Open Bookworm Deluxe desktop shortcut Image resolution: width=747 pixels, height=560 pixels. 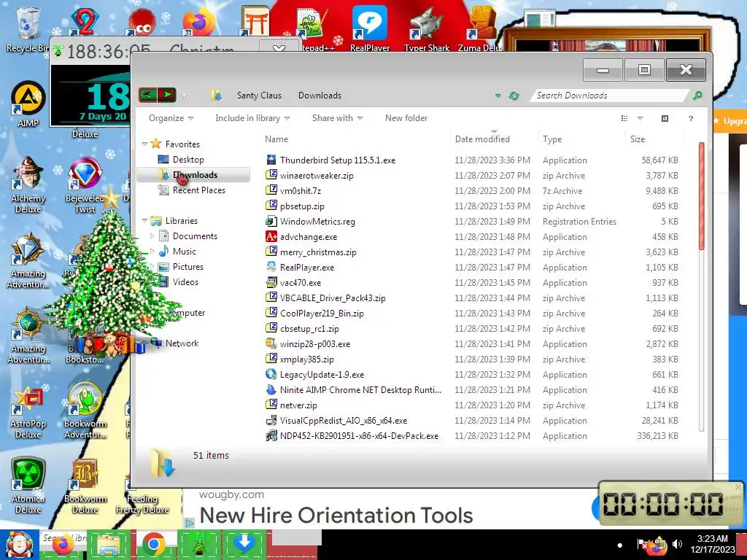click(x=85, y=485)
